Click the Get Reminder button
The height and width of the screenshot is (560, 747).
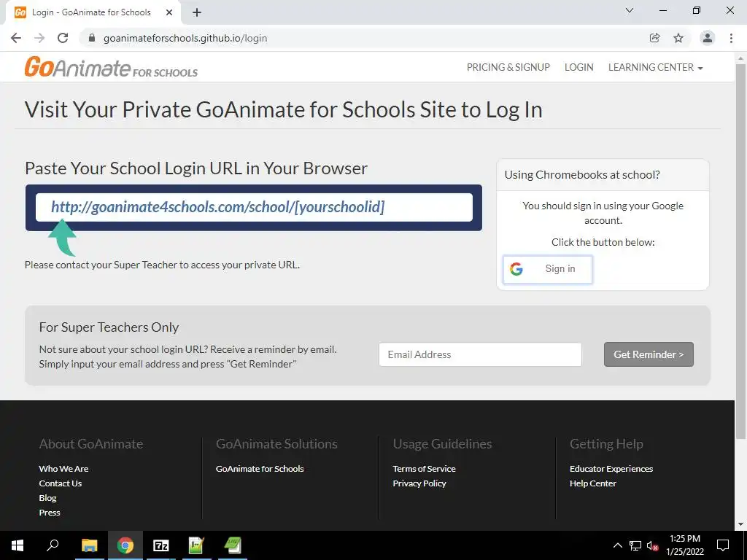click(649, 354)
